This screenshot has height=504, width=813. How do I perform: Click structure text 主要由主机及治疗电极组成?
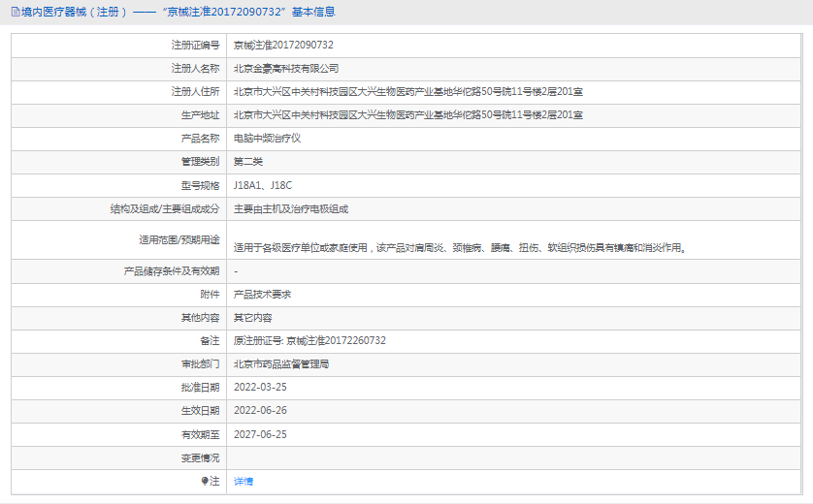(291, 208)
